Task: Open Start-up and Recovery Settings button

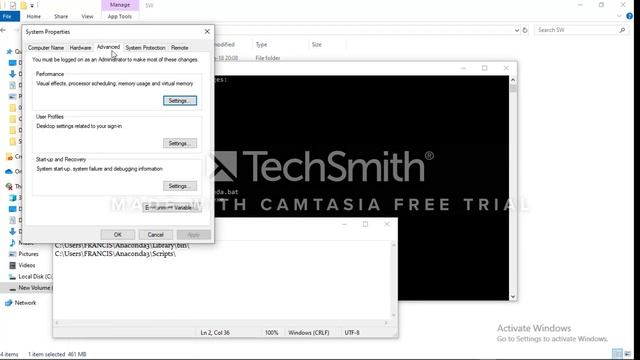Action: point(180,186)
